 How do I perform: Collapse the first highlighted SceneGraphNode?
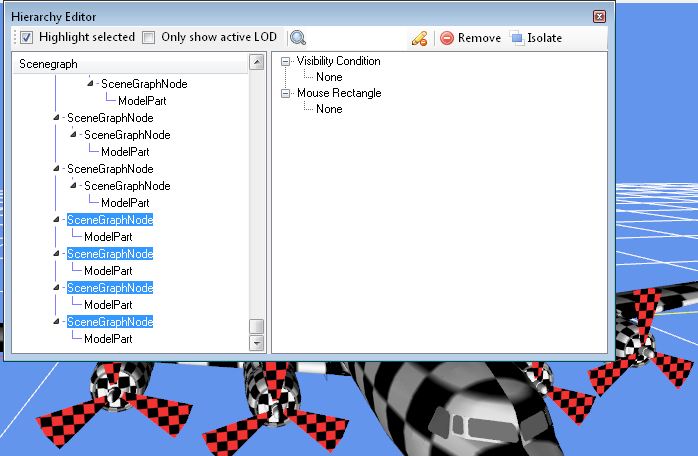point(56,220)
